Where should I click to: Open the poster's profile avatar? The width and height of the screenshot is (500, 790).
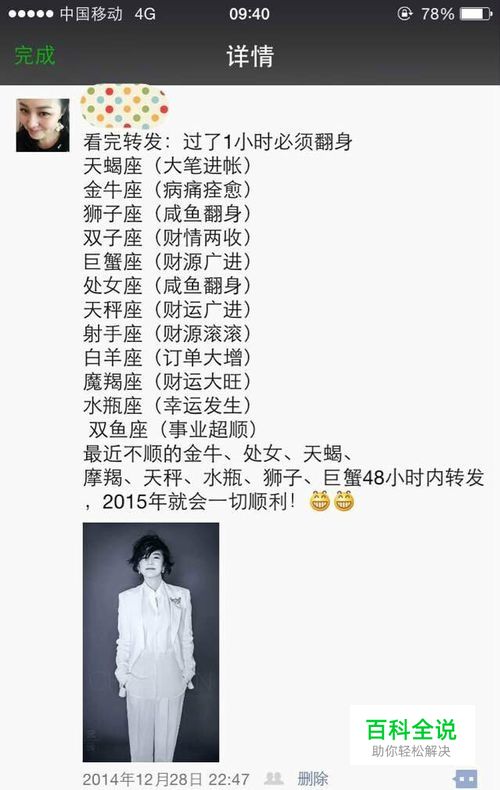(x=43, y=125)
